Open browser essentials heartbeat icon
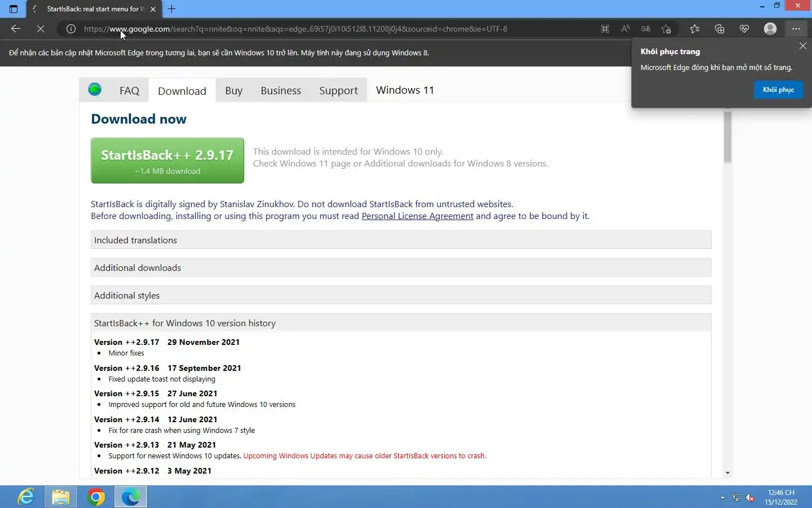Image resolution: width=812 pixels, height=508 pixels. click(744, 29)
